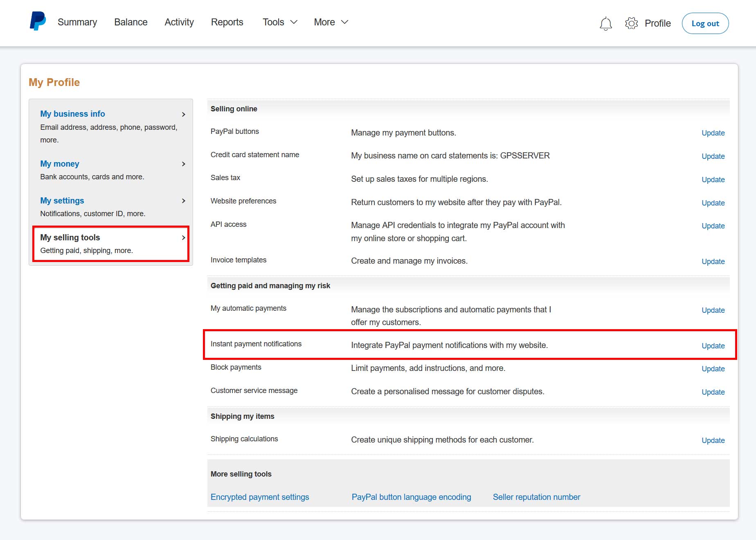Click the 'Block payments' row label
This screenshot has height=540, width=756.
click(236, 367)
